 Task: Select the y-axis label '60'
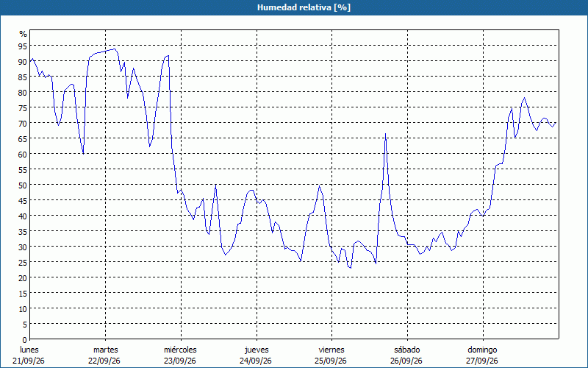point(23,155)
